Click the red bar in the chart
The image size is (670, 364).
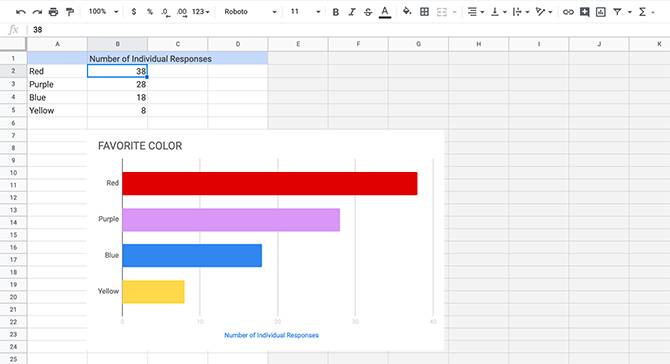click(270, 183)
